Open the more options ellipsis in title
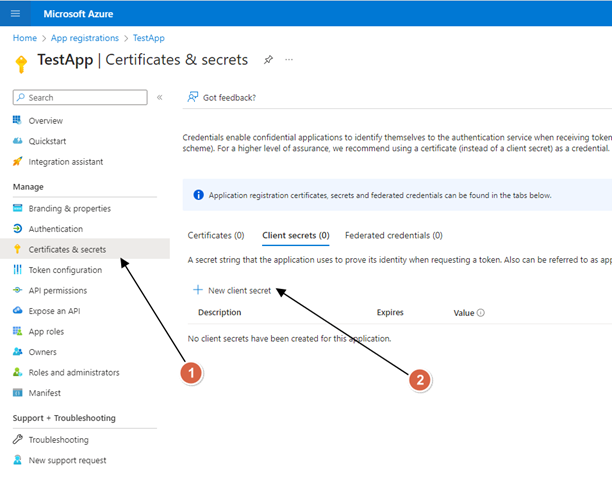Screen dimensions: 612x485 (289, 60)
